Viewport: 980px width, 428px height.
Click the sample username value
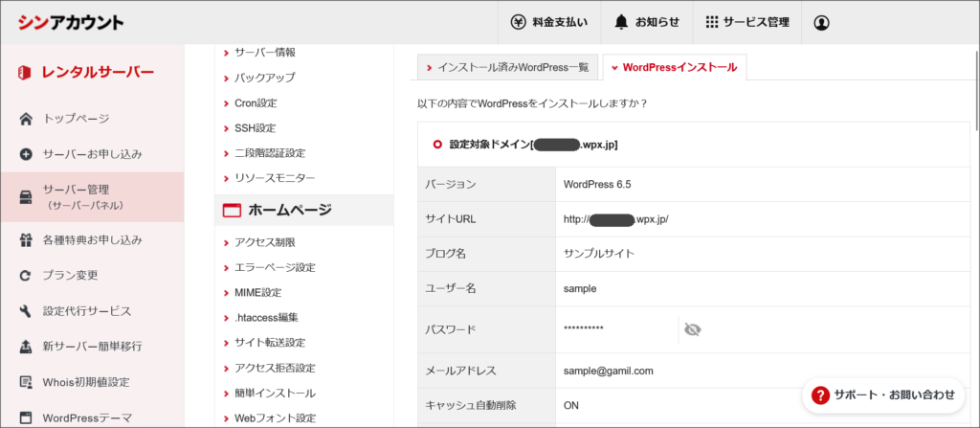[x=580, y=288]
